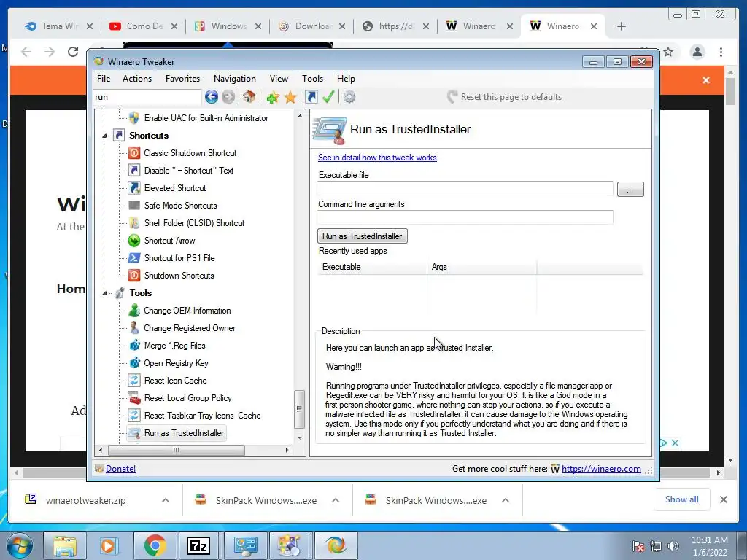Click the Executable column header
747x560 pixels.
(x=372, y=267)
